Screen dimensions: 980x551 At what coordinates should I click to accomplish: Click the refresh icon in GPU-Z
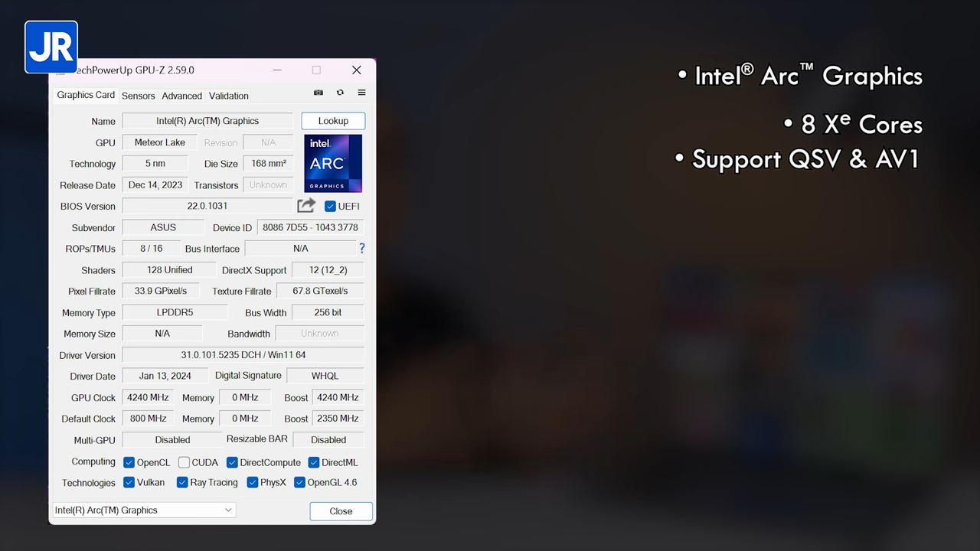340,93
